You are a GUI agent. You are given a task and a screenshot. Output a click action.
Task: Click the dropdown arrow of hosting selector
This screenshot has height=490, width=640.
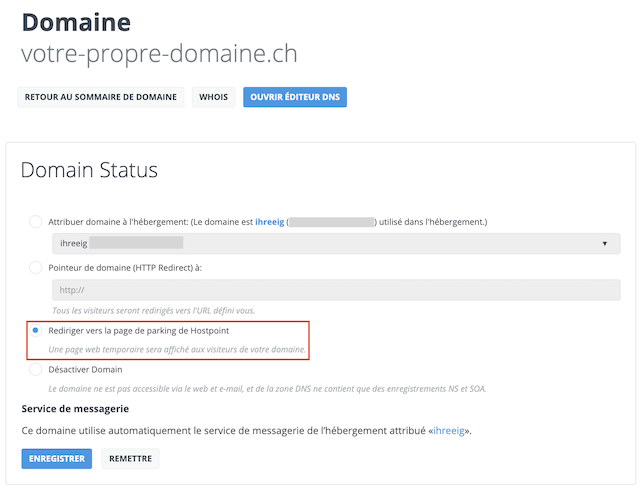tap(604, 243)
